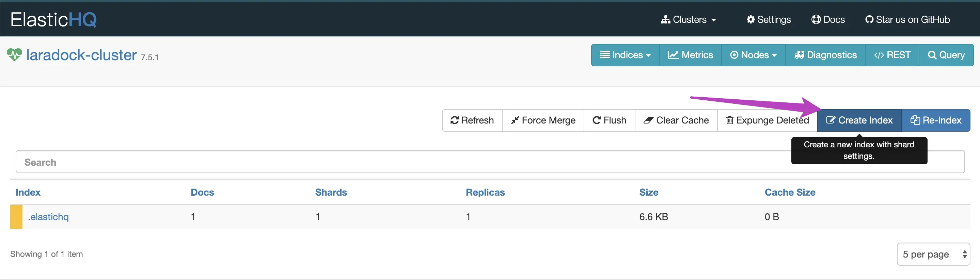Open the .elastichq index link
Image resolution: width=980 pixels, height=280 pixels.
48,217
